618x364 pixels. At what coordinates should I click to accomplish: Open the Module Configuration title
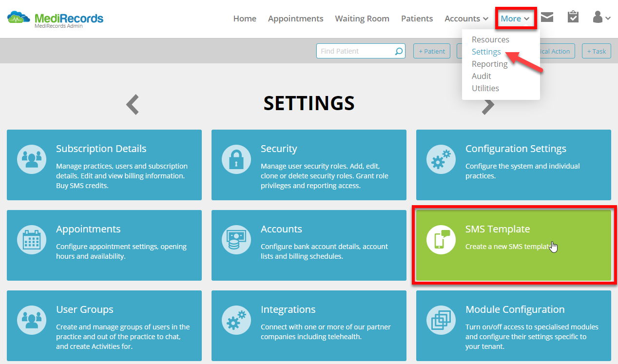click(x=515, y=309)
